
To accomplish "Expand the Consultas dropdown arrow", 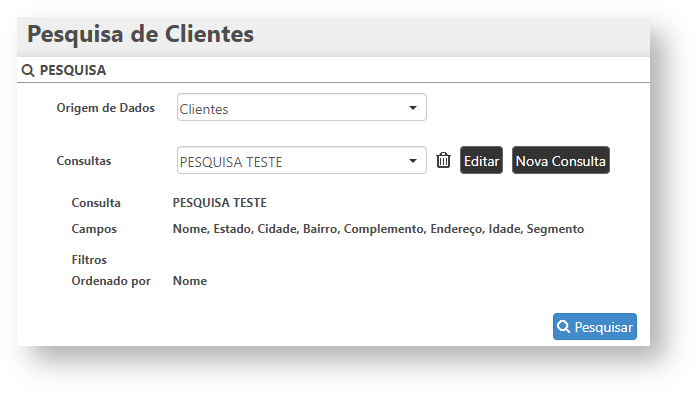I will 413,161.
